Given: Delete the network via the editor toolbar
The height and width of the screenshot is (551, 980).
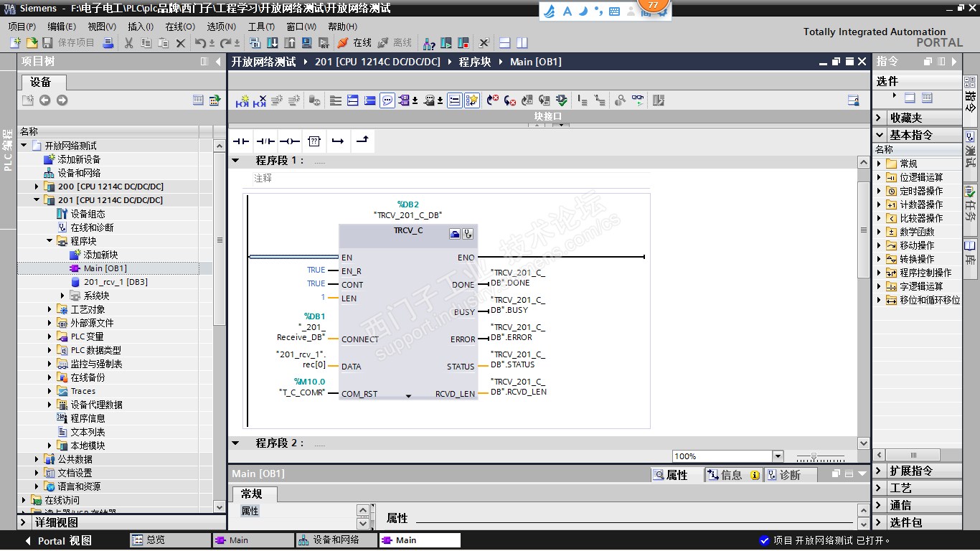Looking at the screenshot, I should tap(260, 100).
